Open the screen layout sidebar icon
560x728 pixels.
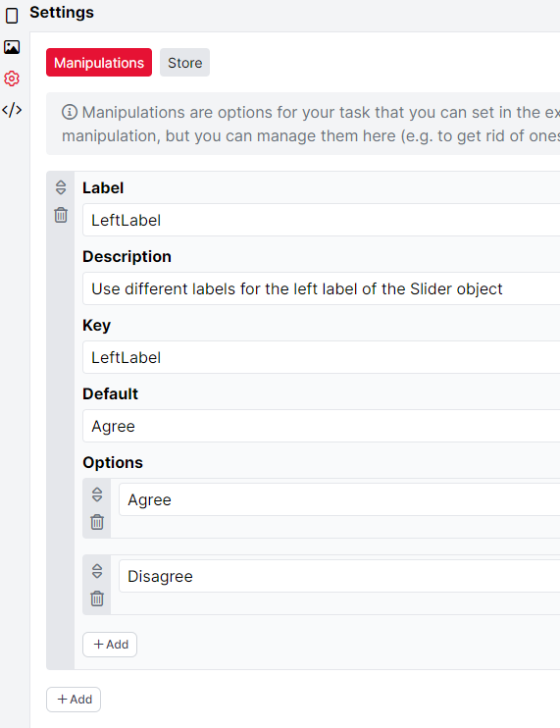coord(12,16)
